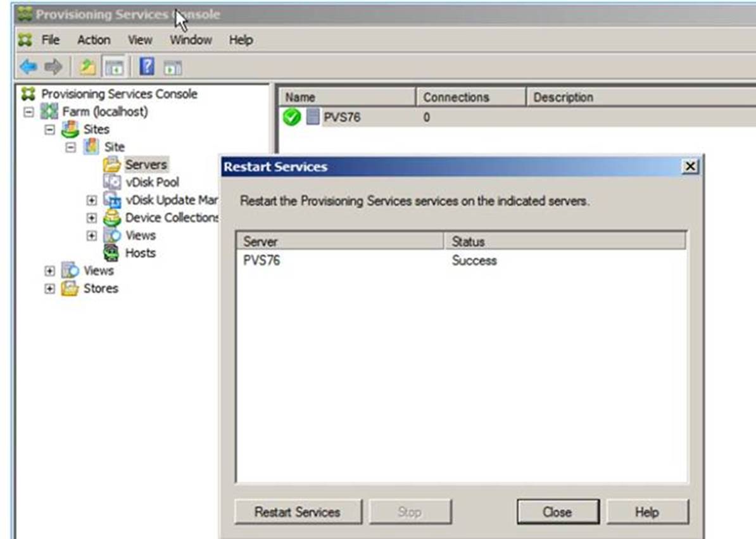Viewport: 756px width, 539px height.
Task: Collapse the Sites tree node
Action: [49, 130]
